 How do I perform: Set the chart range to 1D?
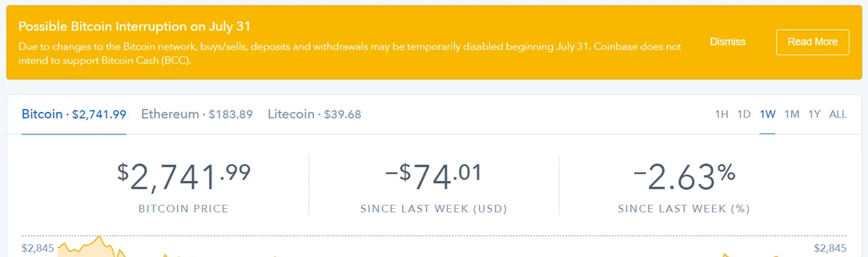click(x=744, y=114)
